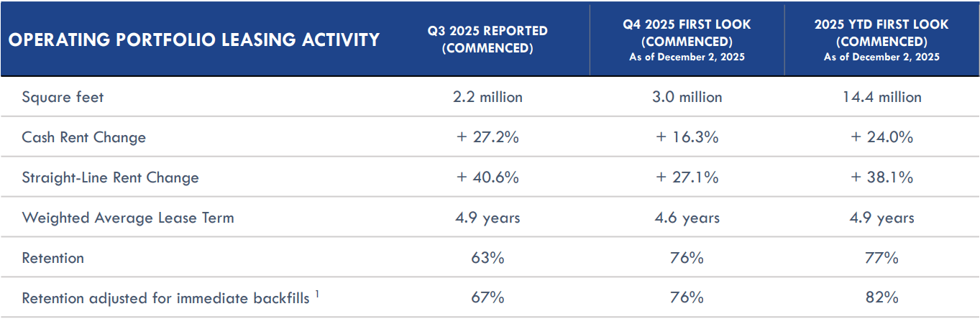Viewport: 980px width, 324px height.
Task: Click the + 27.2% cash rent value
Action: coord(487,137)
